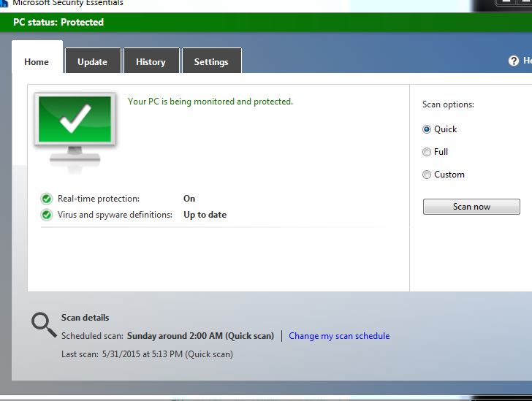Click the Help question mark icon

(x=514, y=61)
